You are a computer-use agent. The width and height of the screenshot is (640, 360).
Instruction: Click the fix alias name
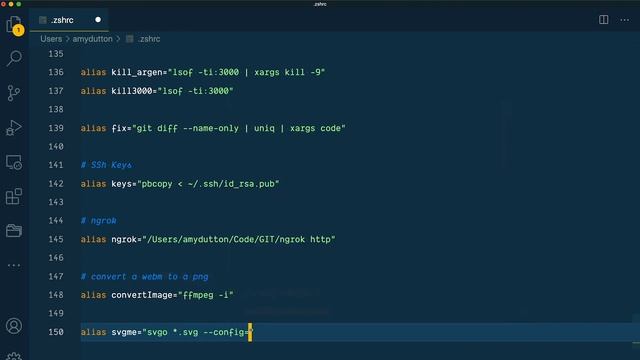119,128
